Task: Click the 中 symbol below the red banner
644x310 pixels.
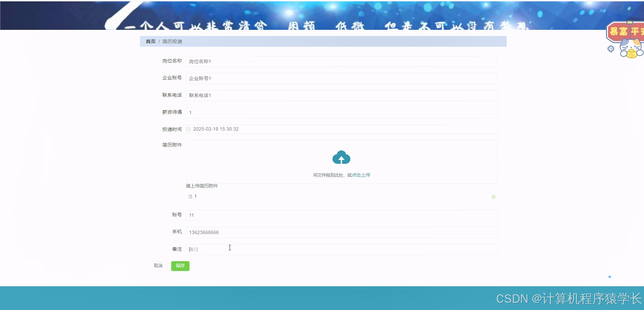Action: pos(611,49)
